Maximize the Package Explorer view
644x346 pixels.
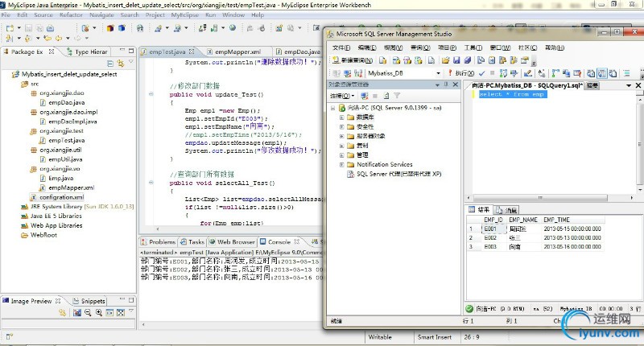tap(131, 51)
